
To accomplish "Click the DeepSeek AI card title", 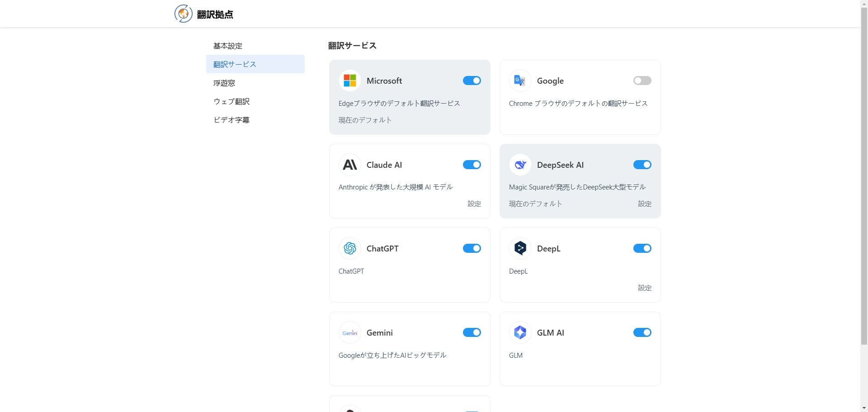I will pyautogui.click(x=560, y=165).
